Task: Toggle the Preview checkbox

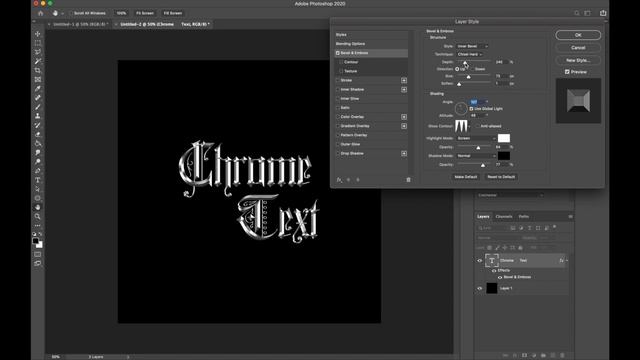Action: [x=567, y=72]
